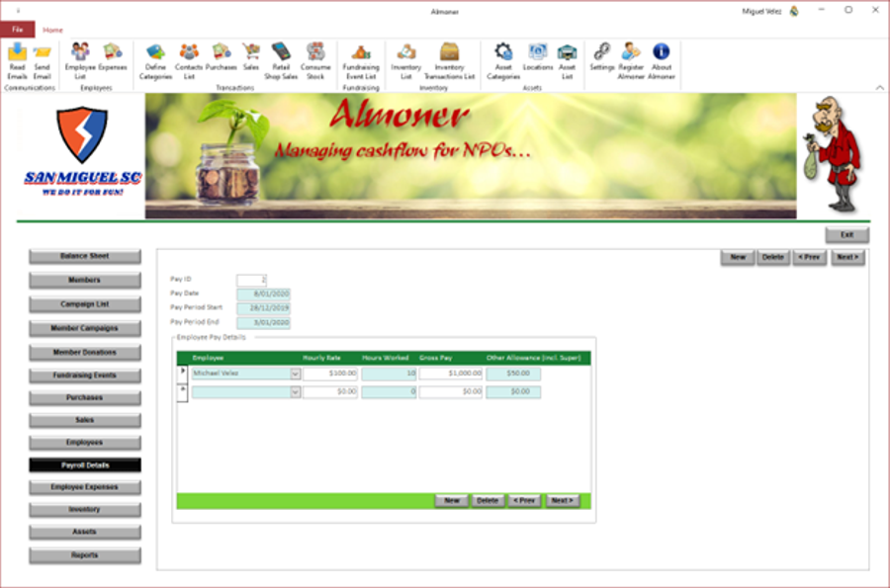Open the Purchases sidebar button
890x588 pixels.
click(x=85, y=398)
